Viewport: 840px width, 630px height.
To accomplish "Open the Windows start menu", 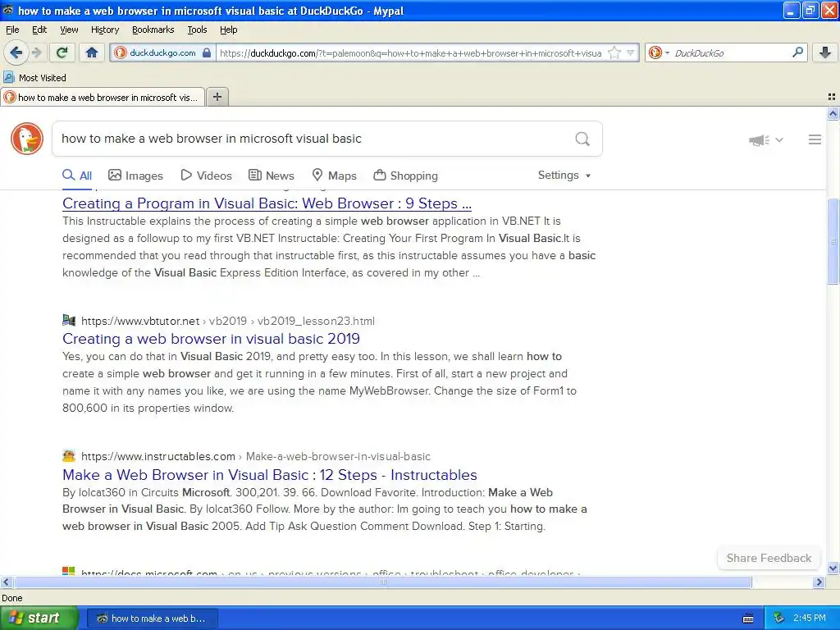I will 39,619.
